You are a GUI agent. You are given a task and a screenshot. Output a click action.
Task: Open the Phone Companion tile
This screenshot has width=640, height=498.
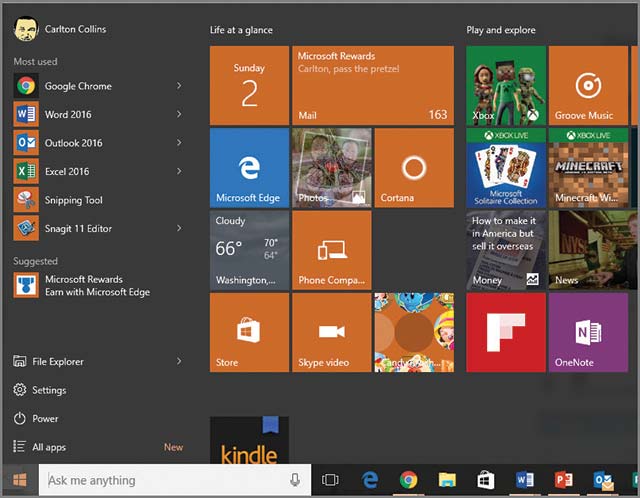[x=331, y=249]
